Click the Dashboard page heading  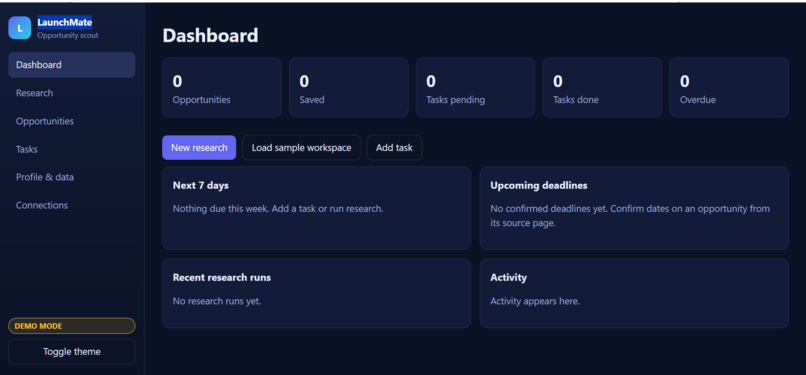(210, 35)
